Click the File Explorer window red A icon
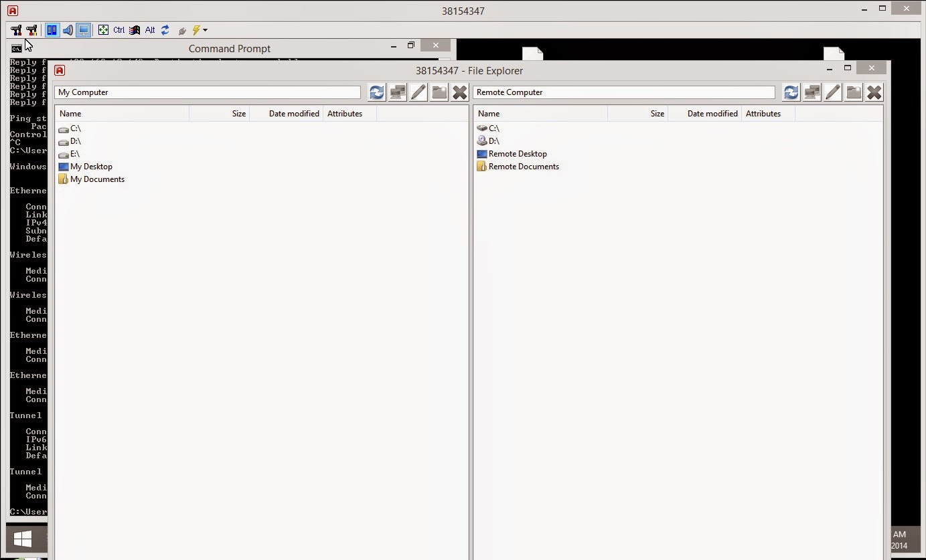The width and height of the screenshot is (926, 560). [x=60, y=70]
